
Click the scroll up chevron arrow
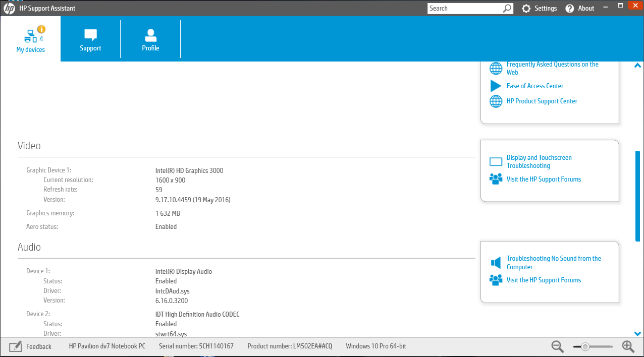point(637,66)
